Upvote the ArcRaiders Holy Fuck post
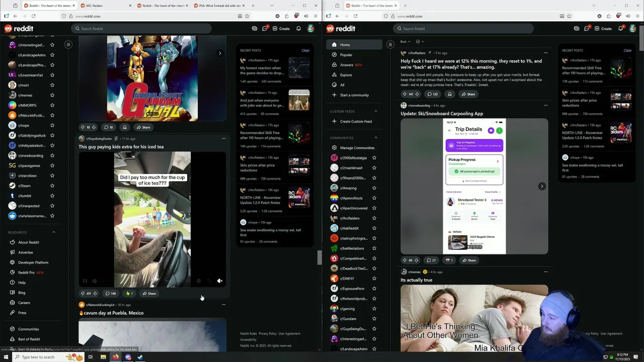644x362 pixels. click(x=405, y=94)
